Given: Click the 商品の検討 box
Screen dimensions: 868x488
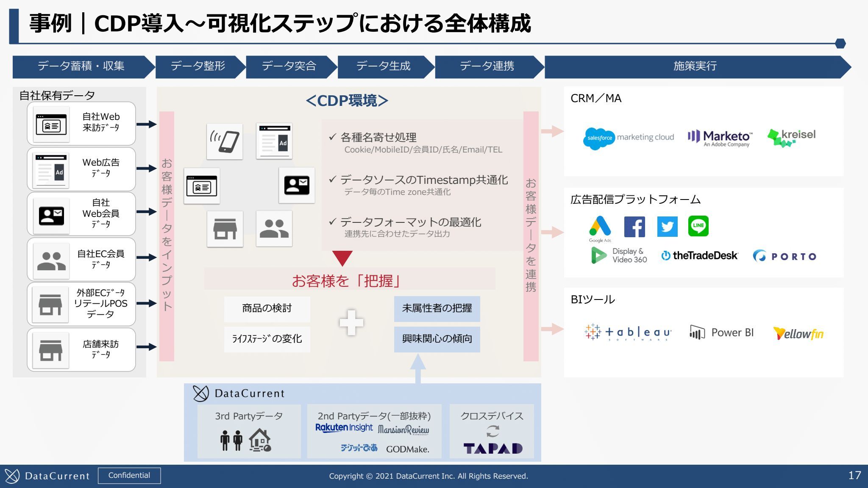Looking at the screenshot, I should tap(267, 308).
